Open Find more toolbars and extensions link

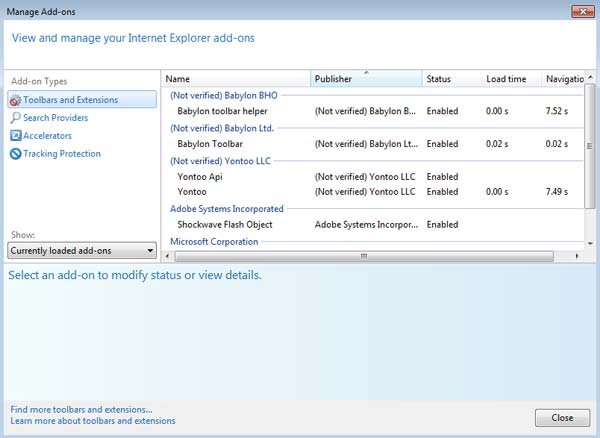[x=82, y=409]
